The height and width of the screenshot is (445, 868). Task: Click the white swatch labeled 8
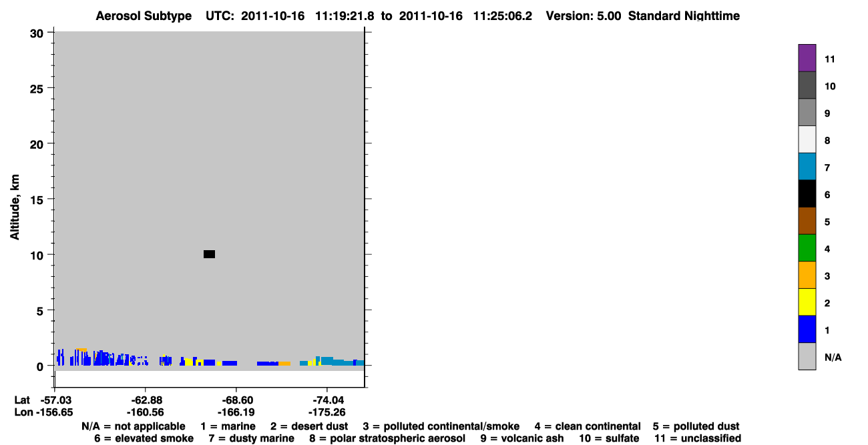point(807,139)
